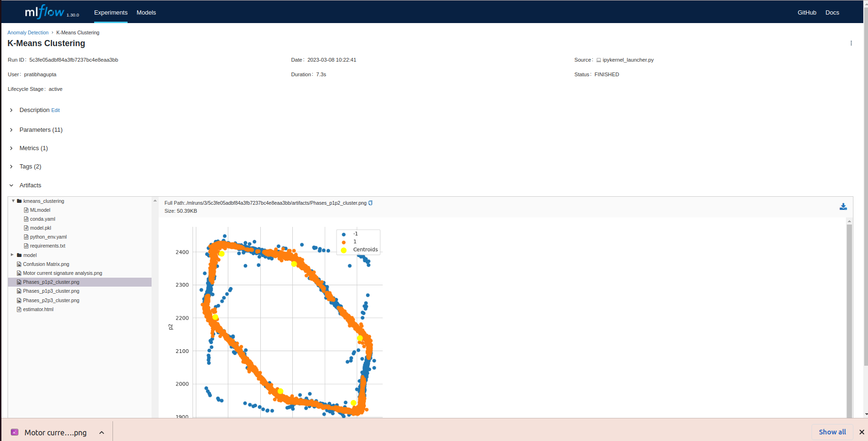
Task: Open Phases_p2p3_cluster.png artifact
Action: pos(51,300)
